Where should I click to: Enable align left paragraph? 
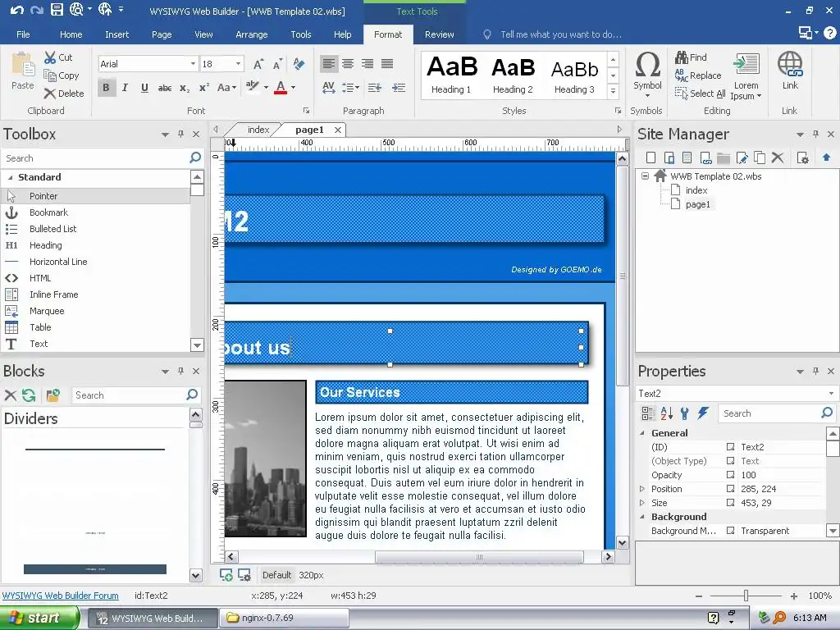click(x=328, y=64)
